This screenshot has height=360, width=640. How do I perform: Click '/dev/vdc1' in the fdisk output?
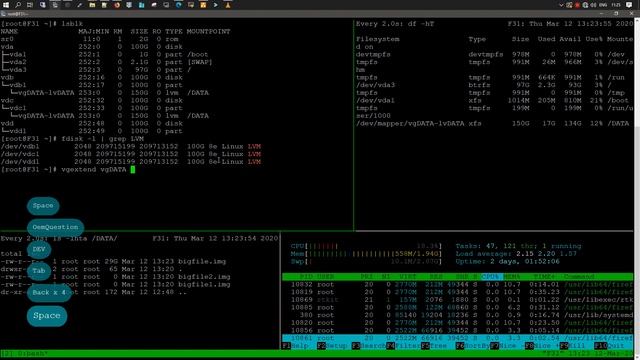pyautogui.click(x=20, y=154)
